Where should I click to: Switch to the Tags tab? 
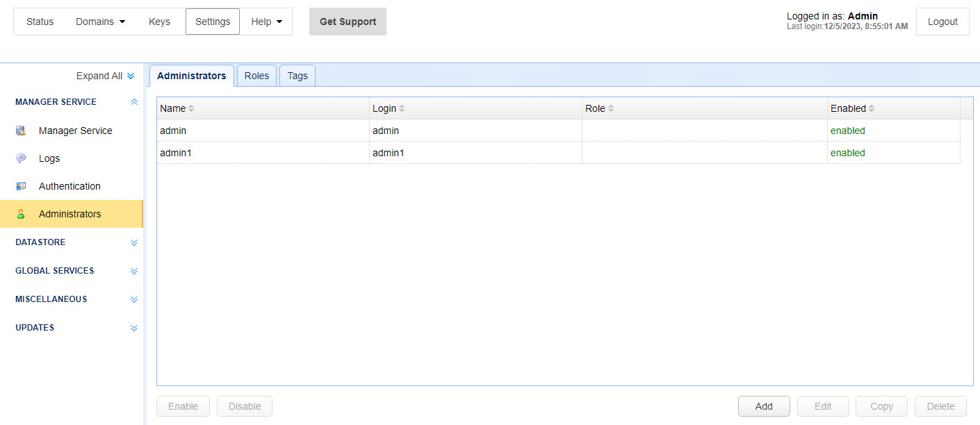[x=297, y=76]
